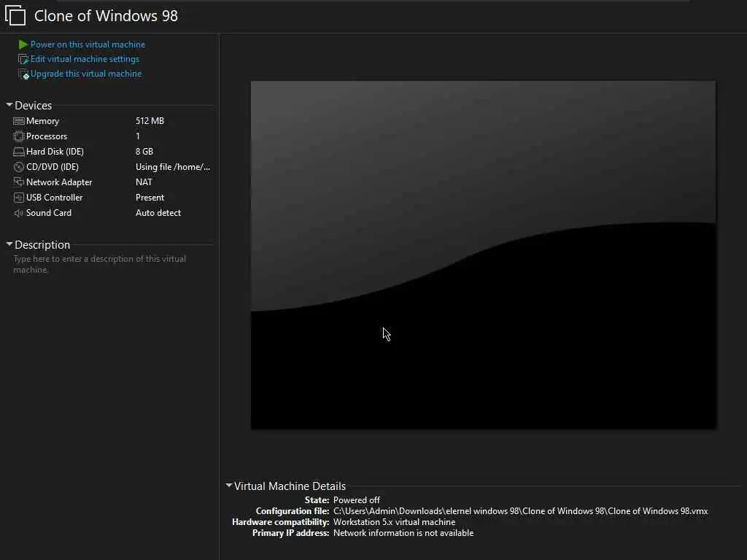747x560 pixels.
Task: Click the Processors chip icon
Action: coord(18,136)
